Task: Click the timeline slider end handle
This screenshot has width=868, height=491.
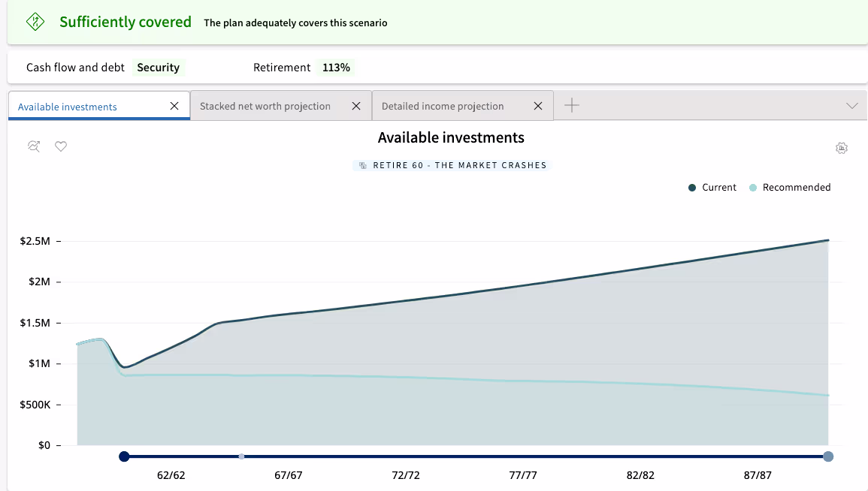Action: point(828,456)
